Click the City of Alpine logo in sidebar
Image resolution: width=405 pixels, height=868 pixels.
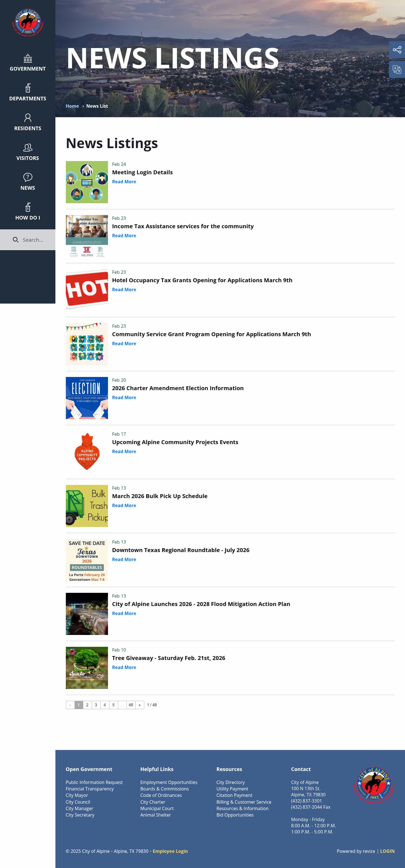tap(28, 22)
